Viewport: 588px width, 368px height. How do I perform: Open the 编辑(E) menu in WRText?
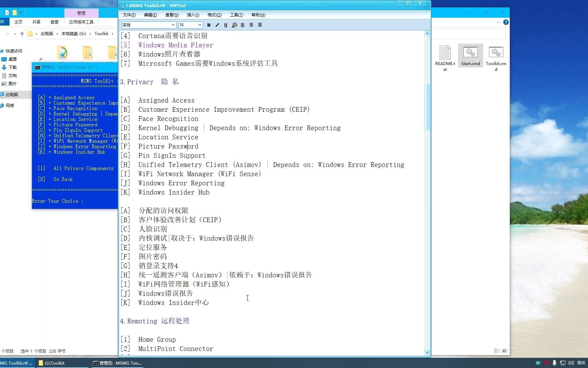tap(150, 15)
